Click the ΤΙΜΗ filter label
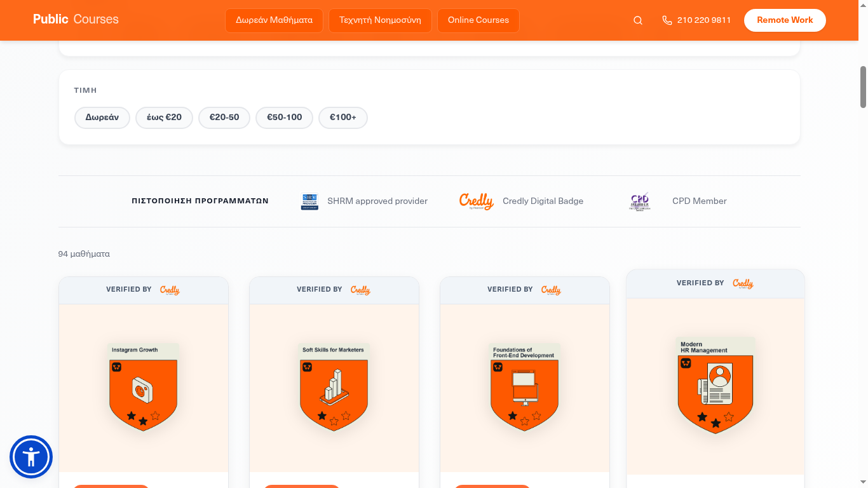868x488 pixels. [x=85, y=91]
